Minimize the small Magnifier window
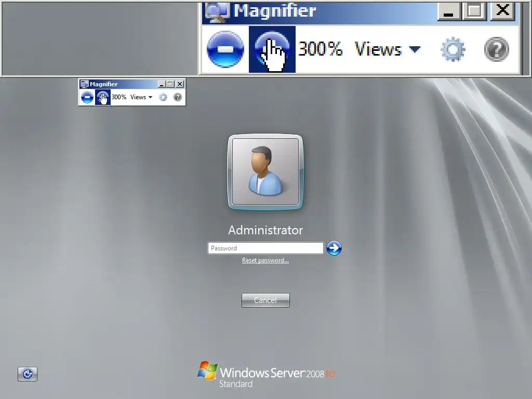This screenshot has height=399, width=532. point(162,84)
